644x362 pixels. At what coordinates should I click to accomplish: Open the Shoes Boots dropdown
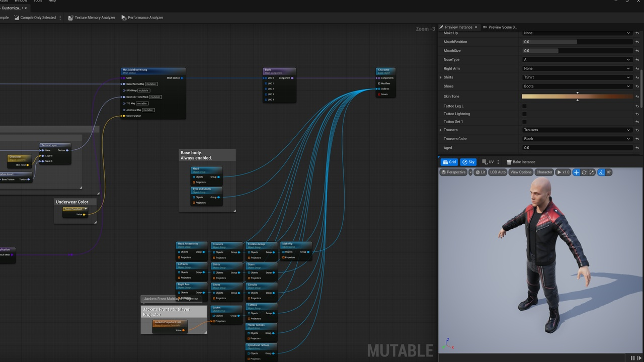click(577, 86)
